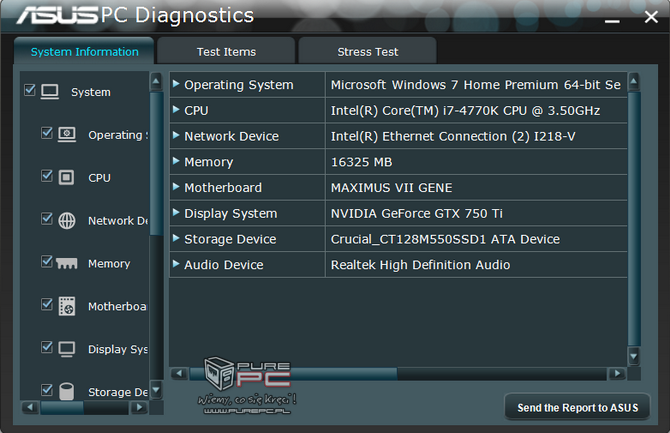Expand the Audio Device row arrow
Screen dimensions: 670x433
(176, 264)
